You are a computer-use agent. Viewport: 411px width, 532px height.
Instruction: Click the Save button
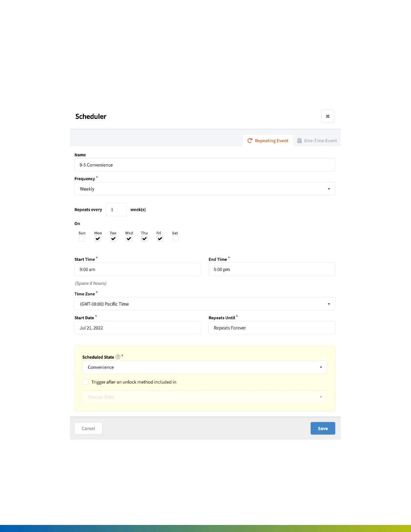(323, 428)
